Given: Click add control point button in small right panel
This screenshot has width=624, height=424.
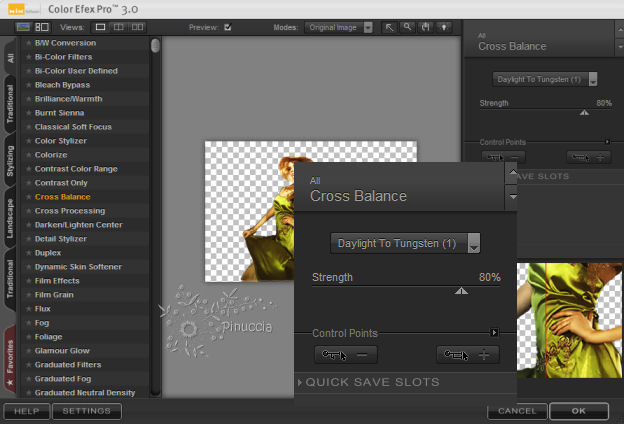Looking at the screenshot, I should [x=588, y=157].
